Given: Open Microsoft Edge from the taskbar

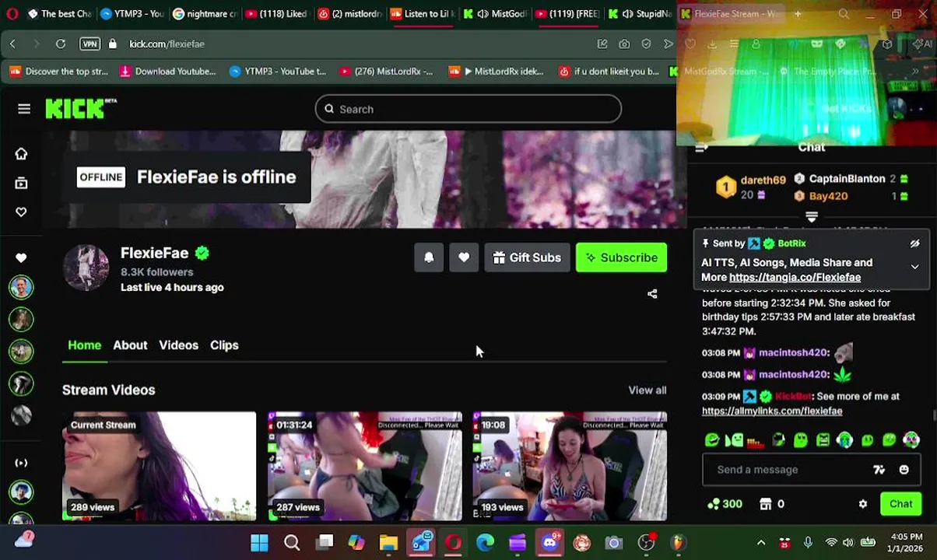Looking at the screenshot, I should 485,543.
